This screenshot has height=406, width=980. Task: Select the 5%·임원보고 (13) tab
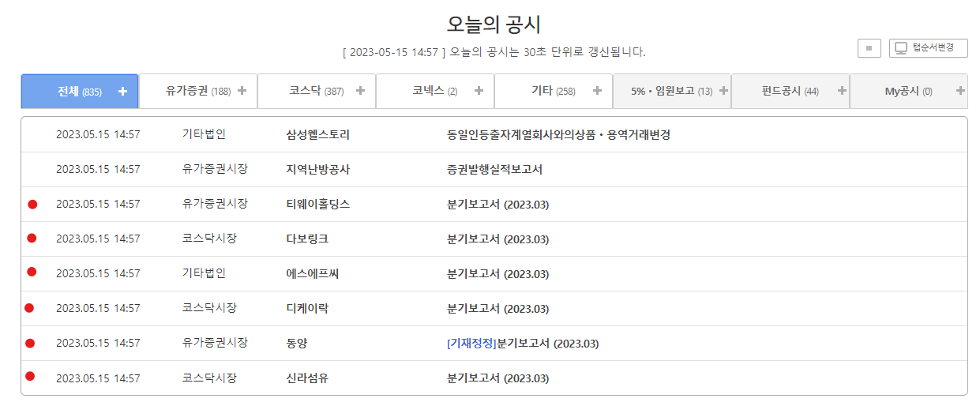coord(671,92)
